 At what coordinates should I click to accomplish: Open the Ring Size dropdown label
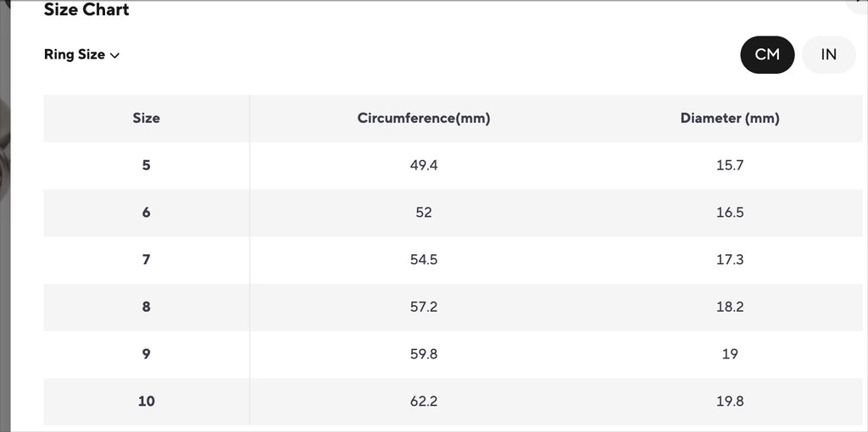tap(75, 54)
